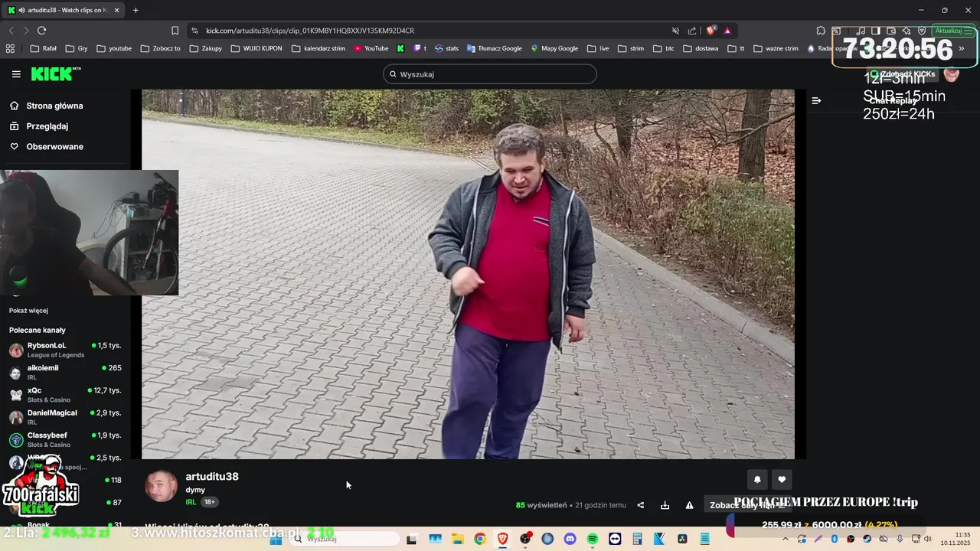
Task: Reload the page in browser
Action: coord(41,31)
